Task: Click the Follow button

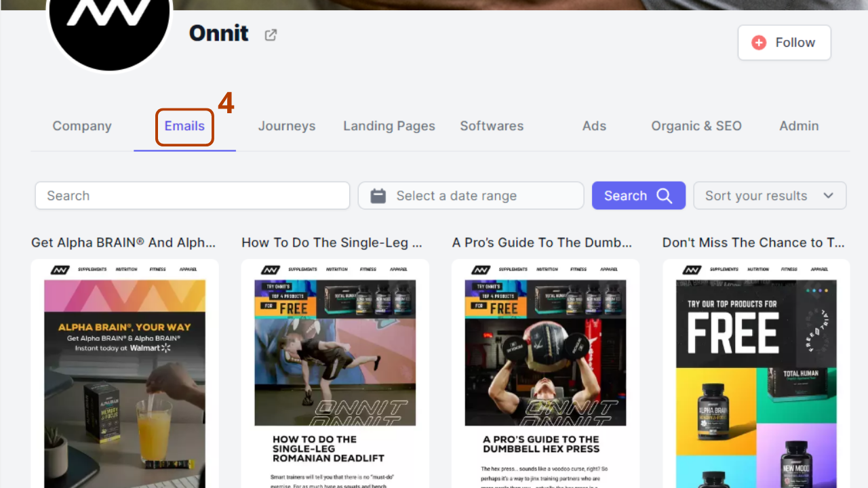Action: click(x=784, y=42)
